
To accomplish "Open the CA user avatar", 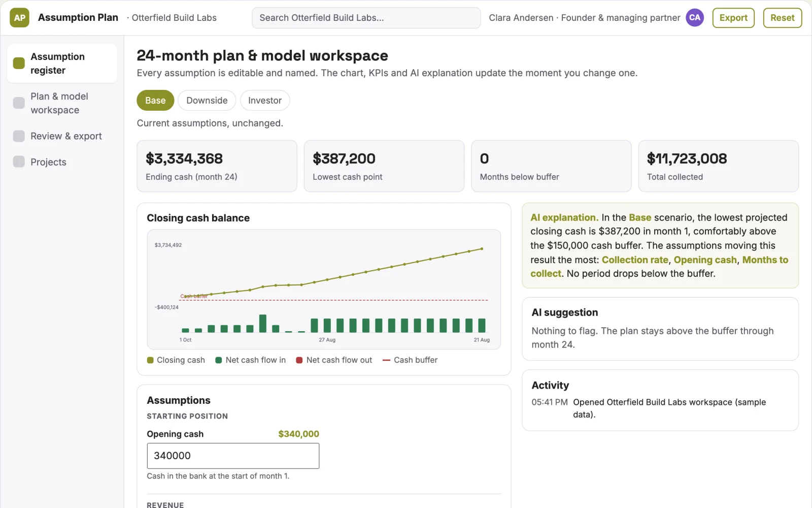I will (695, 18).
